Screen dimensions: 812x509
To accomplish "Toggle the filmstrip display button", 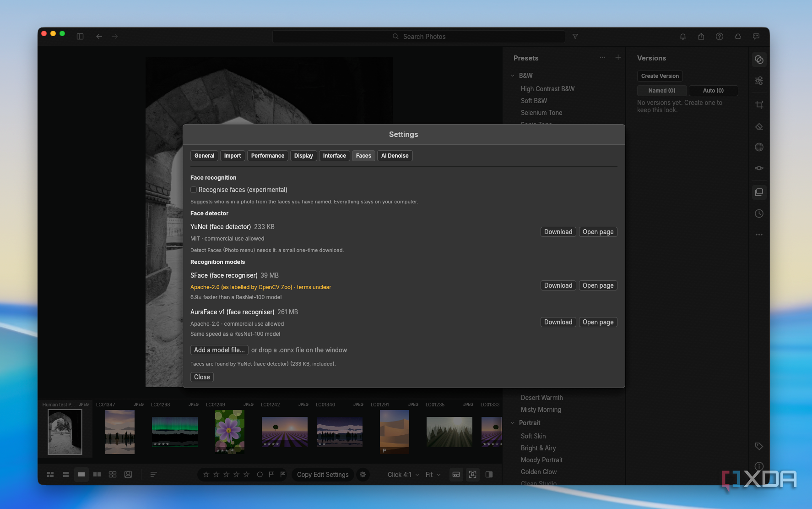I will [x=456, y=475].
